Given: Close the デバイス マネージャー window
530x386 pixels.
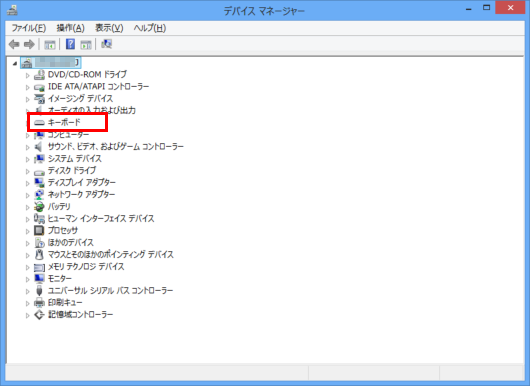Looking at the screenshot, I should (x=510, y=8).
